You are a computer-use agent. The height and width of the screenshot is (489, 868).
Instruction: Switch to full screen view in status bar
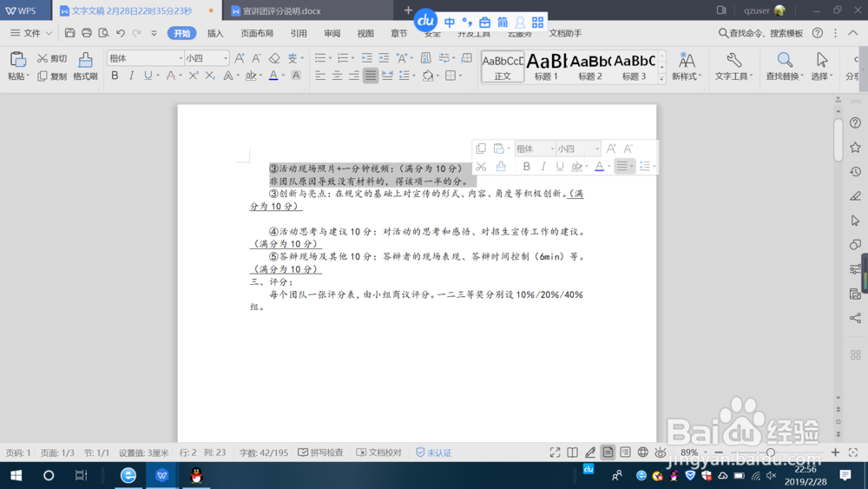555,453
